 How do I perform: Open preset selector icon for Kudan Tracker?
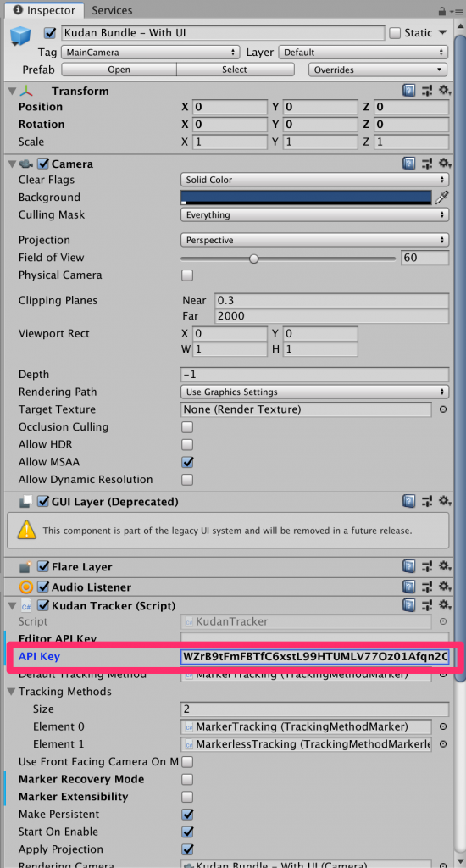pyautogui.click(x=427, y=605)
